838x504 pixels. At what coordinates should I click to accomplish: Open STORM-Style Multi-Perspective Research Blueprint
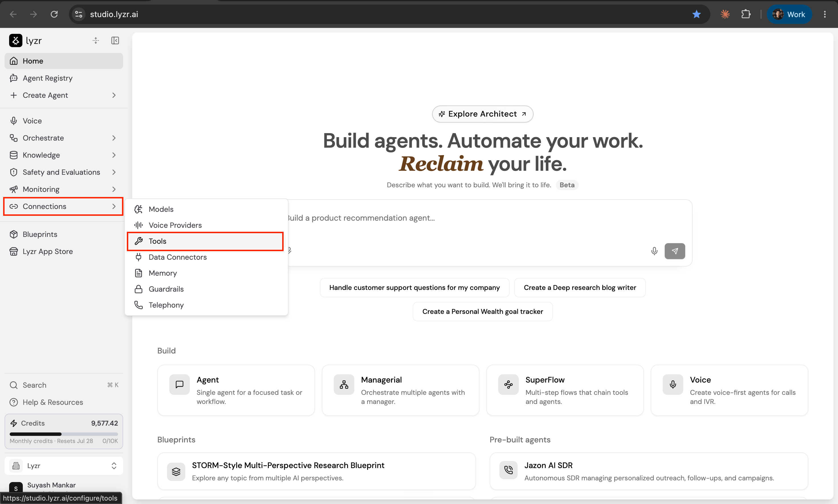click(316, 471)
